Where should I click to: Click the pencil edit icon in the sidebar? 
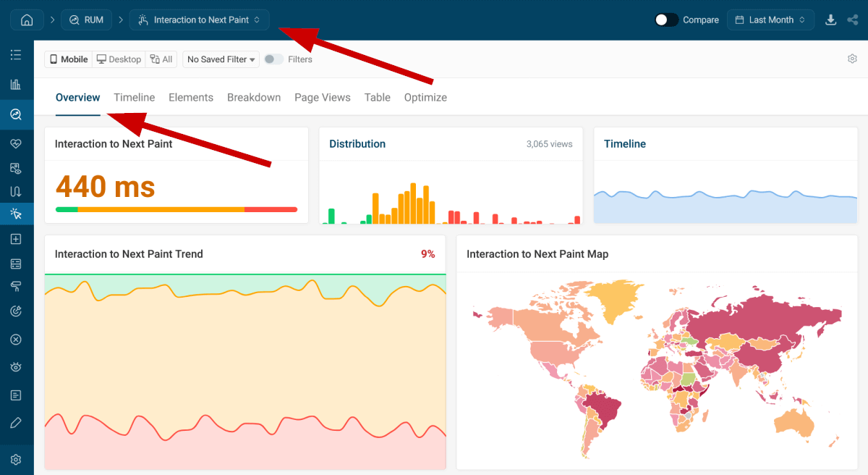(x=16, y=422)
